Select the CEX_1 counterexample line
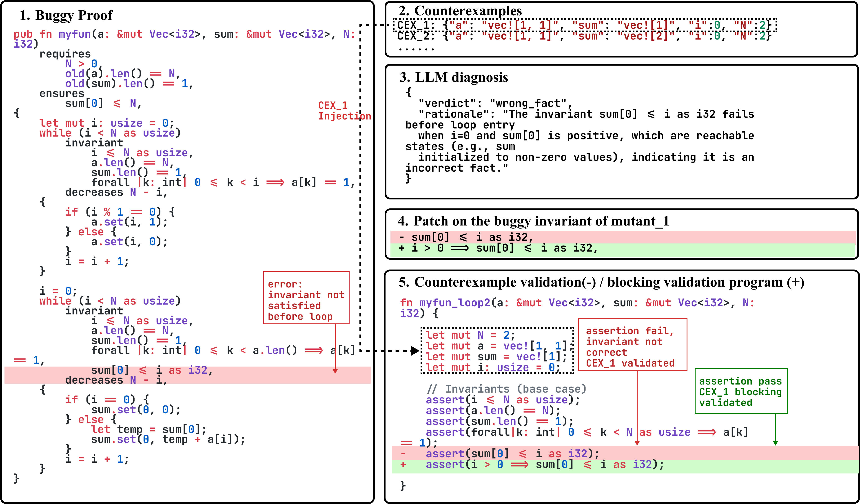860x504 pixels. 585,25
